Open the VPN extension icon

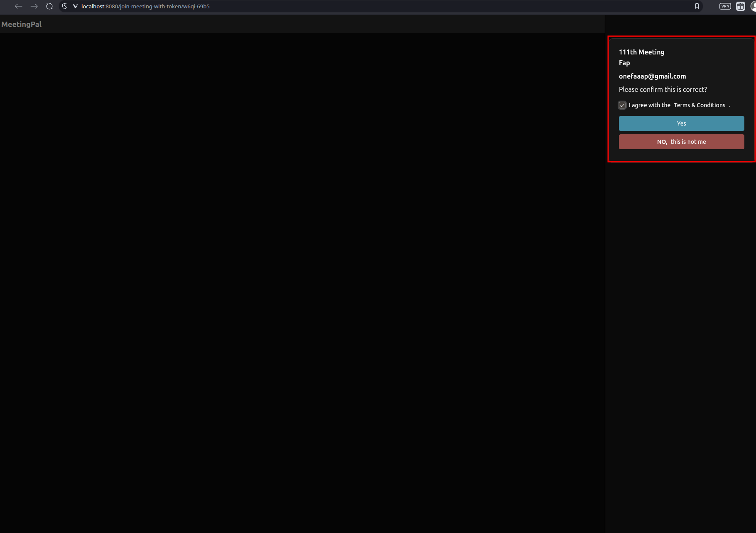pos(725,6)
